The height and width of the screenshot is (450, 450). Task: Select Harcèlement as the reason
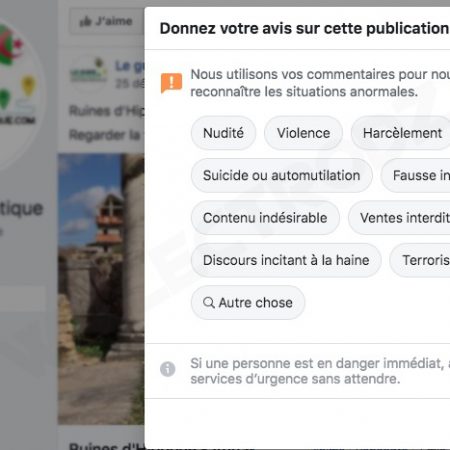(401, 133)
